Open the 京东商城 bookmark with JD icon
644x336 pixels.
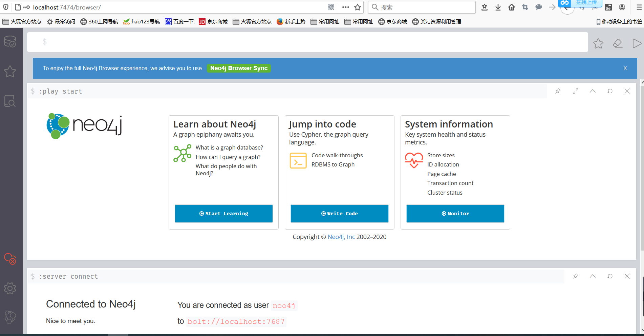(x=213, y=21)
